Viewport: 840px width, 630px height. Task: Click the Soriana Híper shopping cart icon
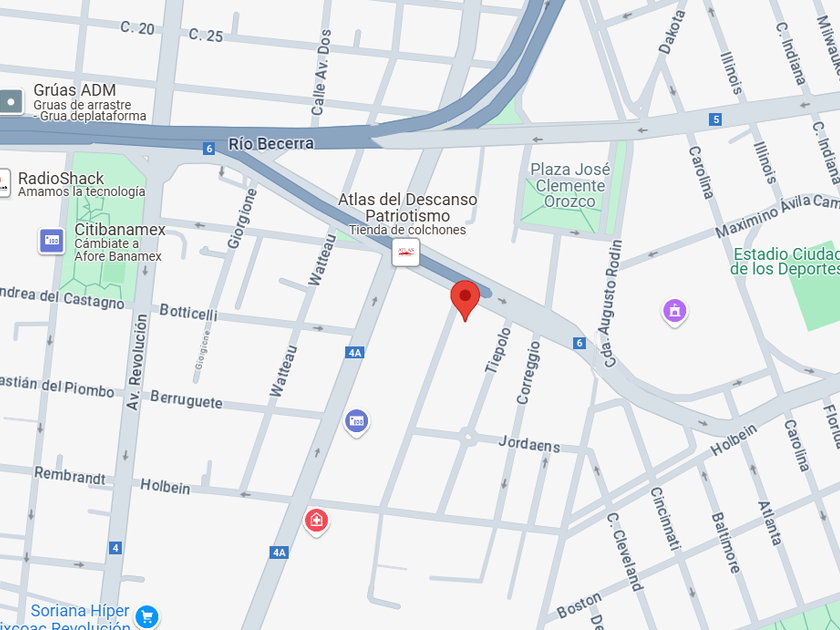click(147, 617)
